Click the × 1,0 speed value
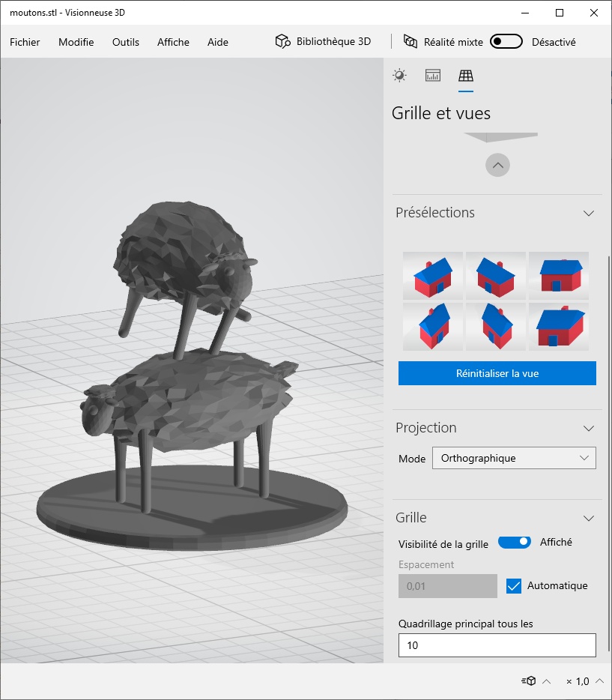612x700 pixels. pos(578,681)
